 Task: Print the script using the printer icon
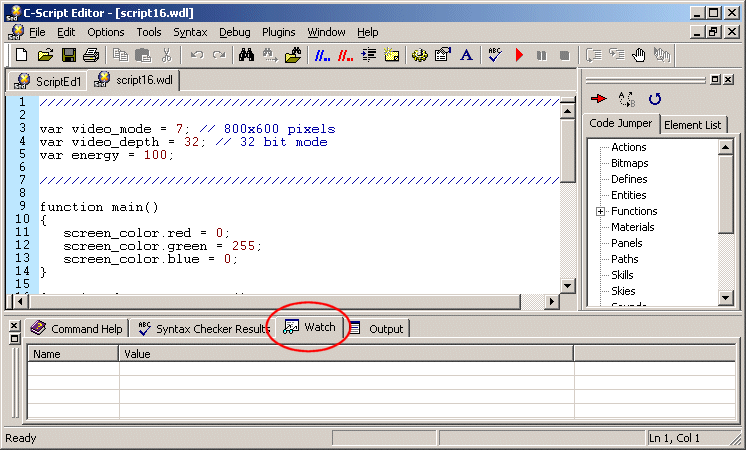pos(91,55)
